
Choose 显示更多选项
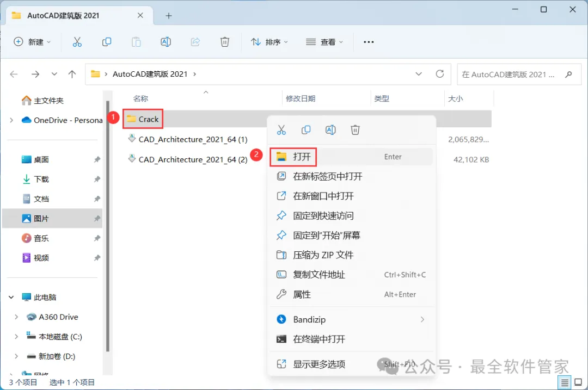(x=351, y=364)
